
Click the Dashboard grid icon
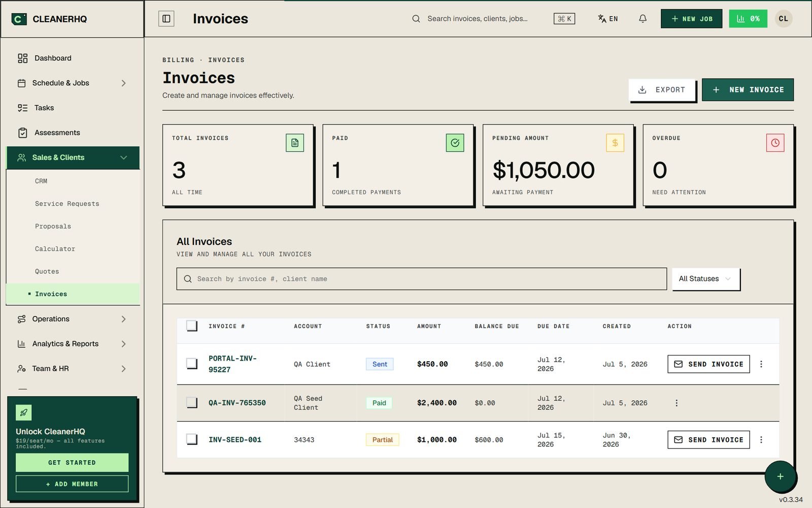[x=22, y=58]
